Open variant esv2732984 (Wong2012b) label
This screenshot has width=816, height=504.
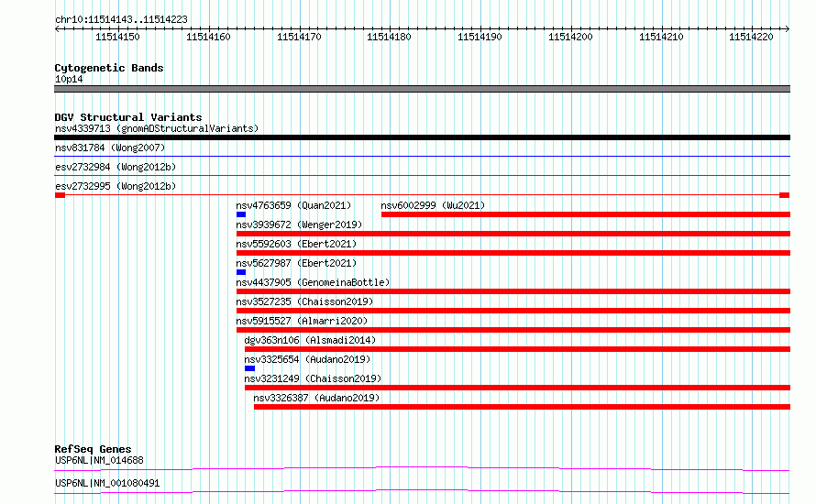(x=116, y=167)
